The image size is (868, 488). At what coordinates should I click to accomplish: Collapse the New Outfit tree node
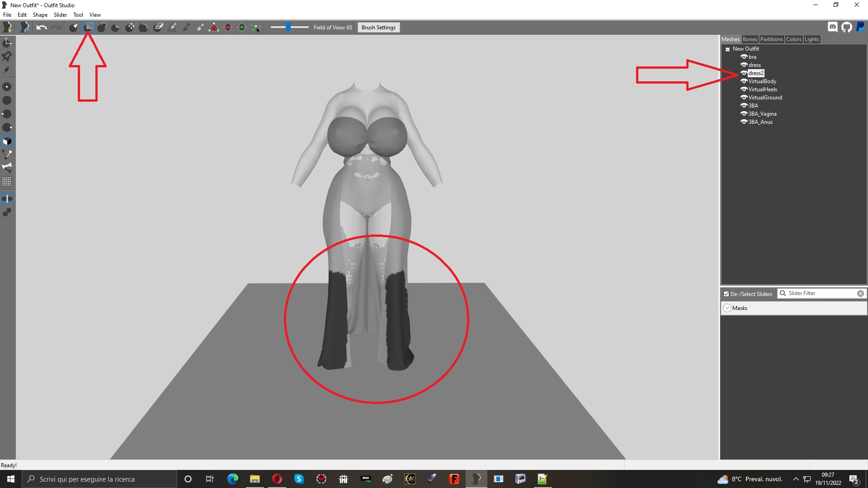coord(728,48)
